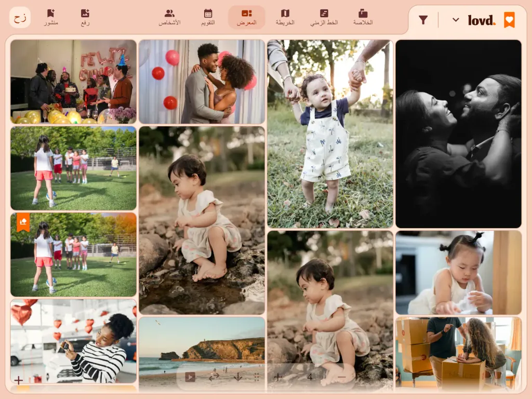This screenshot has width=532, height=399.
Task: Go to the الخريطة map tab
Action: point(285,17)
